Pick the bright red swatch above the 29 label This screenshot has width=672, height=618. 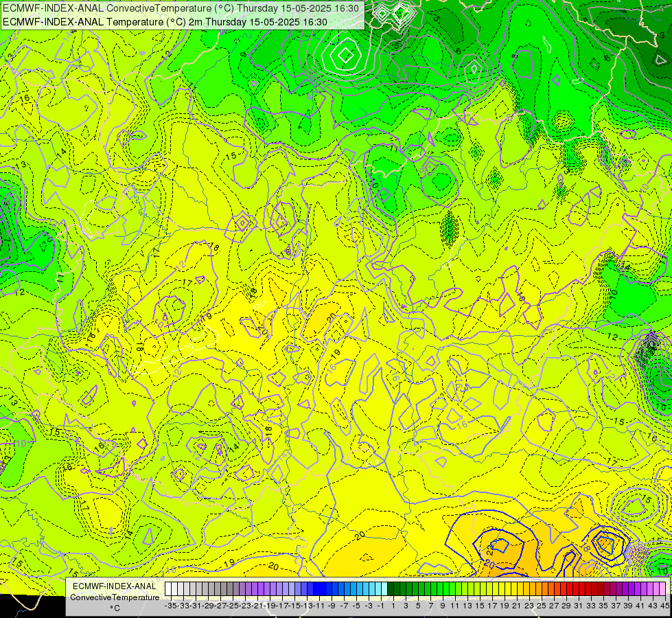coord(570,589)
